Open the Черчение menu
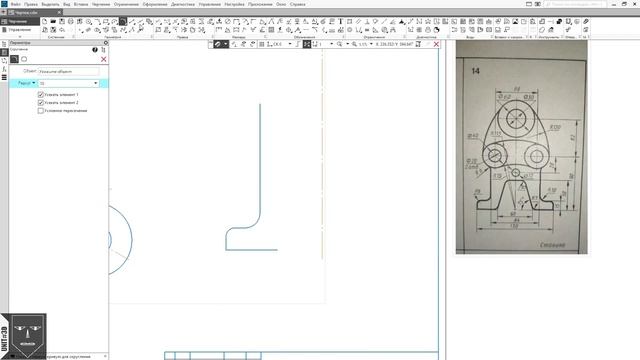The width and height of the screenshot is (640, 360). (101, 4)
